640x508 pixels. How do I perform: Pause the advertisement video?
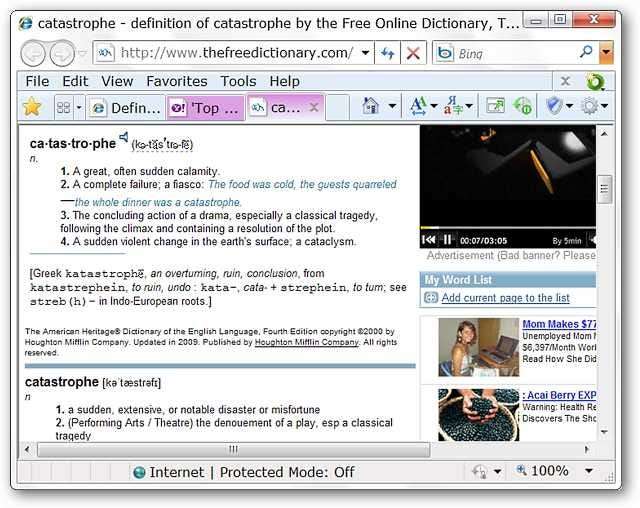click(x=447, y=240)
